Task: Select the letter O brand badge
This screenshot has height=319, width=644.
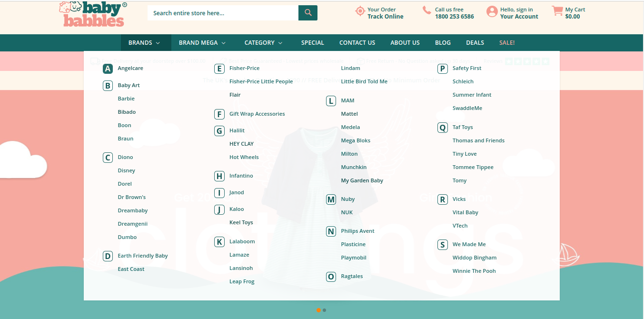Action: tap(331, 277)
